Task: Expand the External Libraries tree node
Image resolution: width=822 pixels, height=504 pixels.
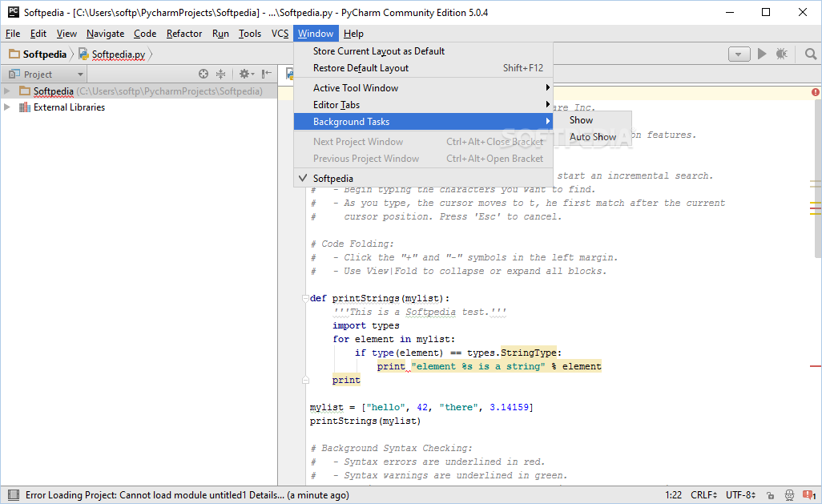Action: click(x=7, y=107)
